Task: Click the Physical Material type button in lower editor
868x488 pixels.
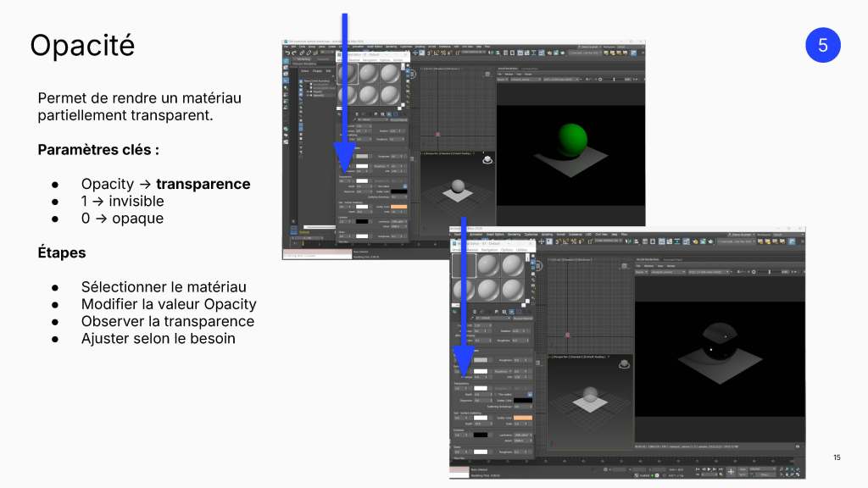Action: (x=522, y=319)
